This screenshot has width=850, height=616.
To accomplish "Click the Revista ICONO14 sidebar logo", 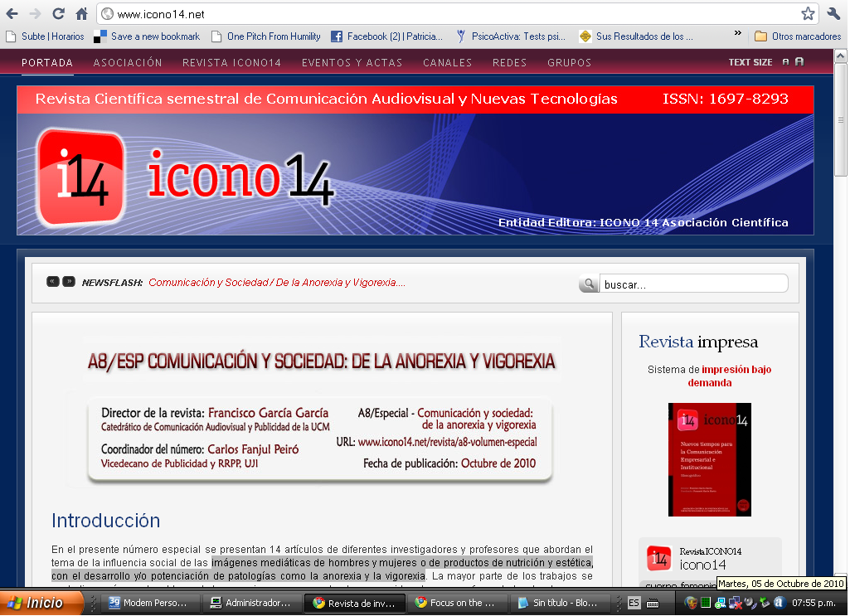I will coord(659,559).
